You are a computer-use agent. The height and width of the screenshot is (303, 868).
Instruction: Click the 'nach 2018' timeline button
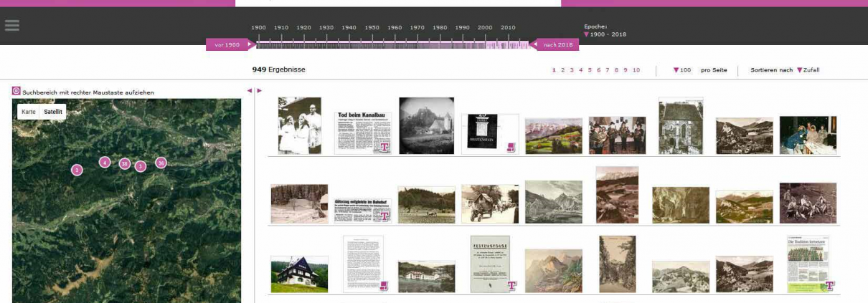click(555, 44)
